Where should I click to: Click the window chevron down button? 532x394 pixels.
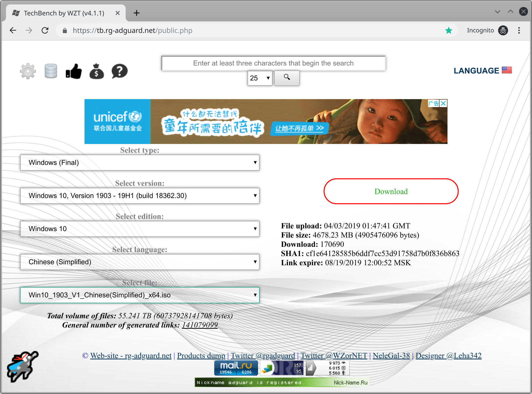(498, 12)
